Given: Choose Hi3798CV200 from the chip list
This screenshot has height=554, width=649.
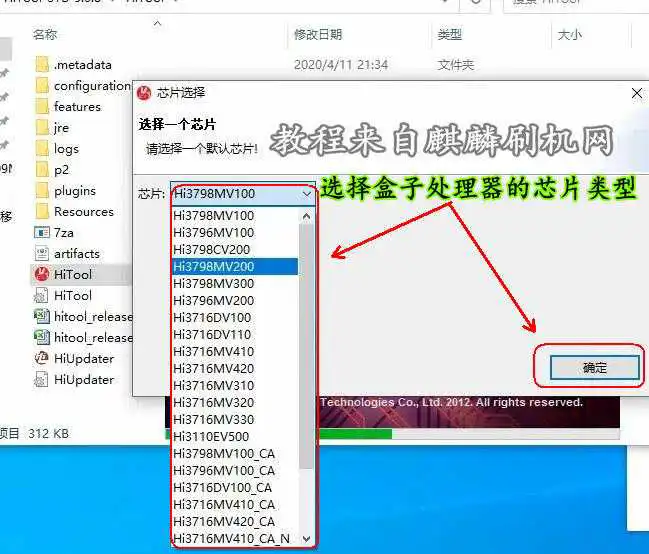Looking at the screenshot, I should 235,250.
